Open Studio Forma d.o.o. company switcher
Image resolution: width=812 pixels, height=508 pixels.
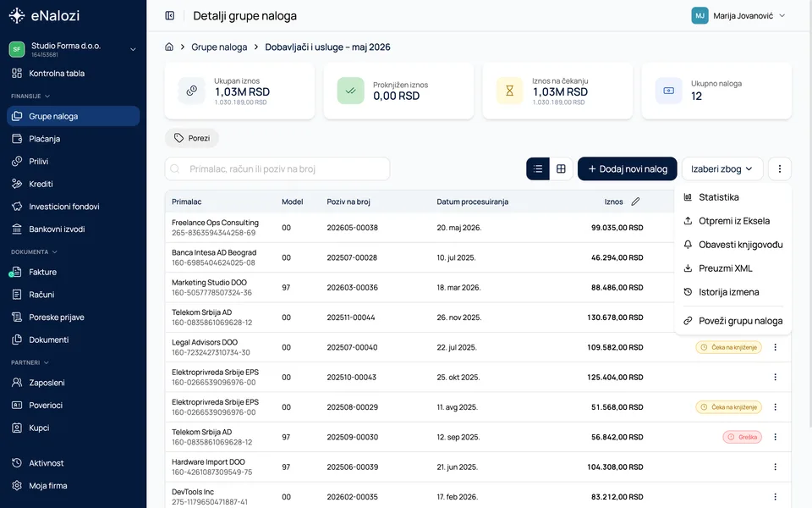tap(73, 49)
